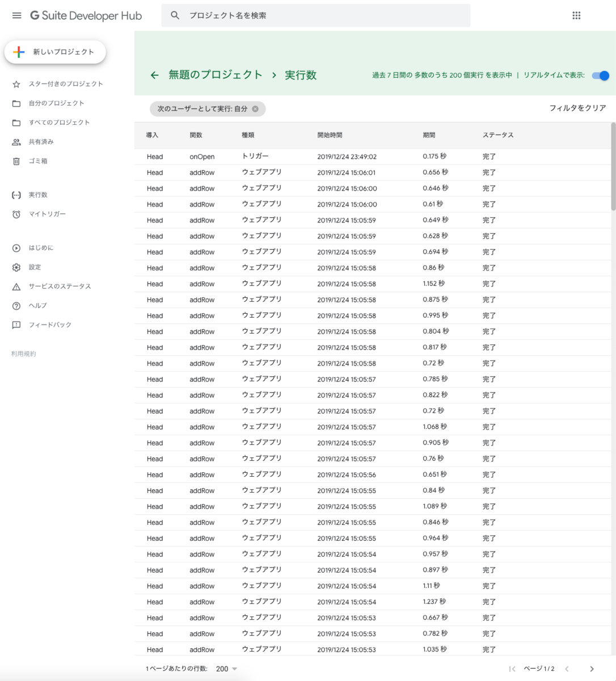This screenshot has height=681, width=616.
Task: Click the alarm clock icon for triggers
Action: 16,214
